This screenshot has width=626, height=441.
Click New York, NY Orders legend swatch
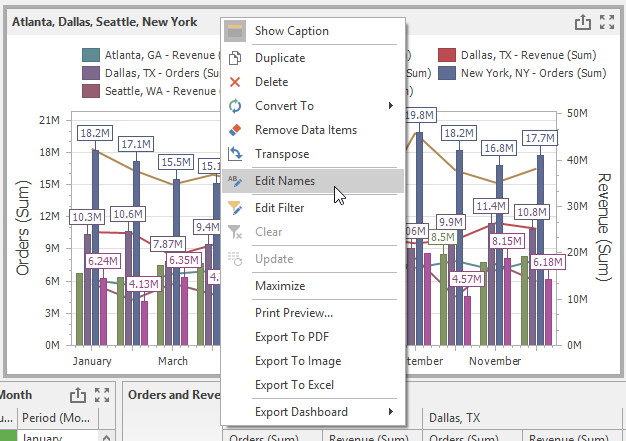tap(447, 73)
